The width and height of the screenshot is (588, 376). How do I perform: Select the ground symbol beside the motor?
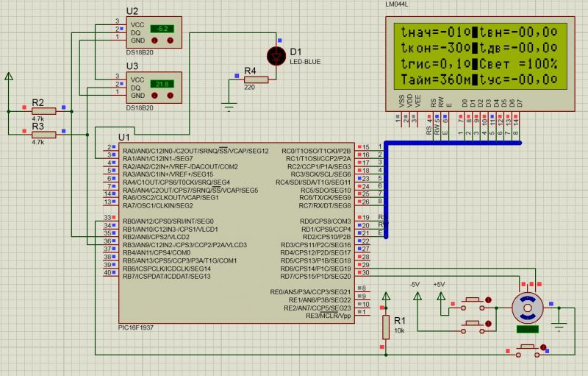[x=559, y=325]
